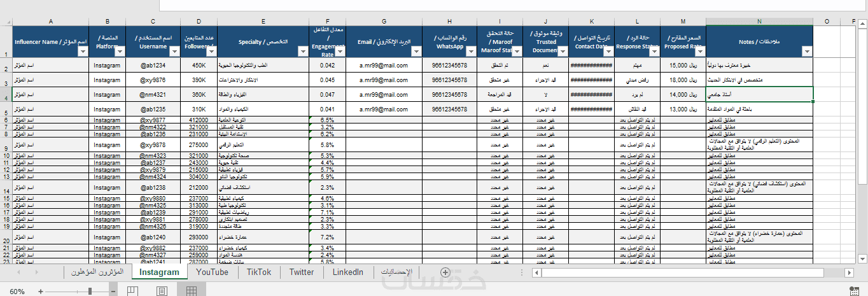Click the WhatsApp number in row 5

[449, 109]
